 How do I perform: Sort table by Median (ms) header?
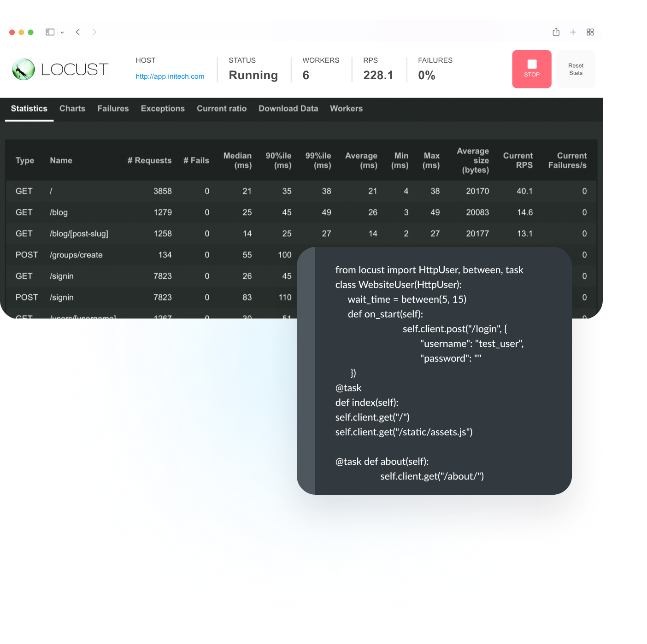237,161
